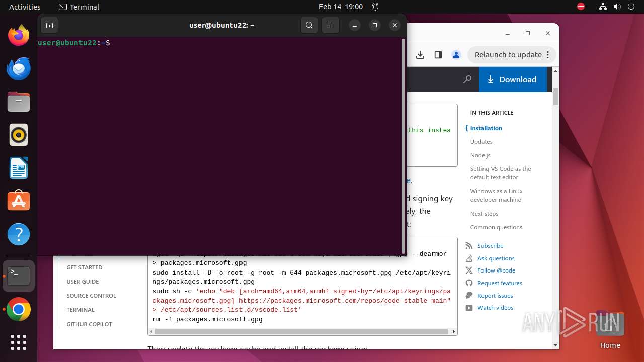644x362 pixels.
Task: Click the Request features link
Action: [x=500, y=283]
